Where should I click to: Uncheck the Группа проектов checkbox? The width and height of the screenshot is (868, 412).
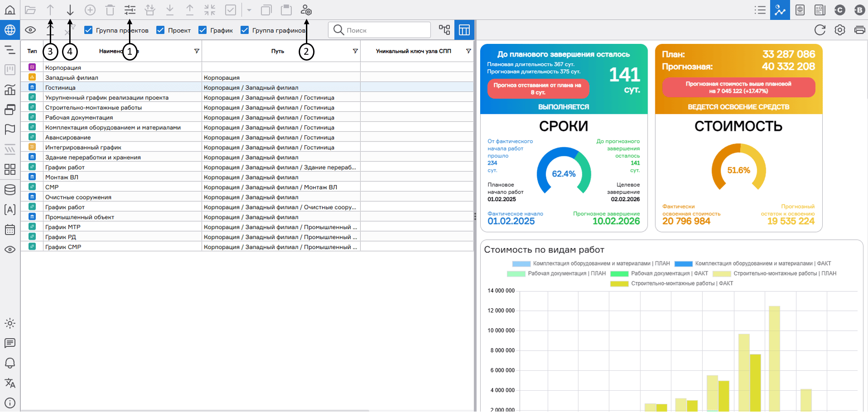coord(89,30)
